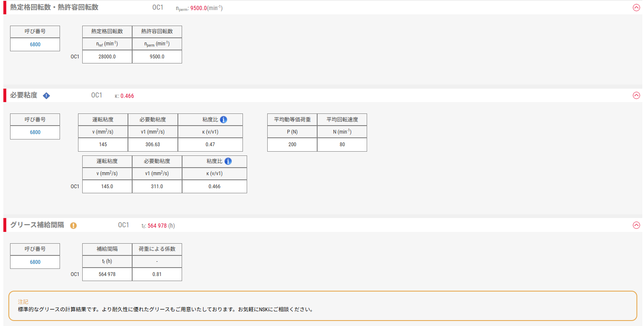Select the mean equivalent load 200 cell
Image resolution: width=644 pixels, height=326 pixels.
[x=292, y=145]
